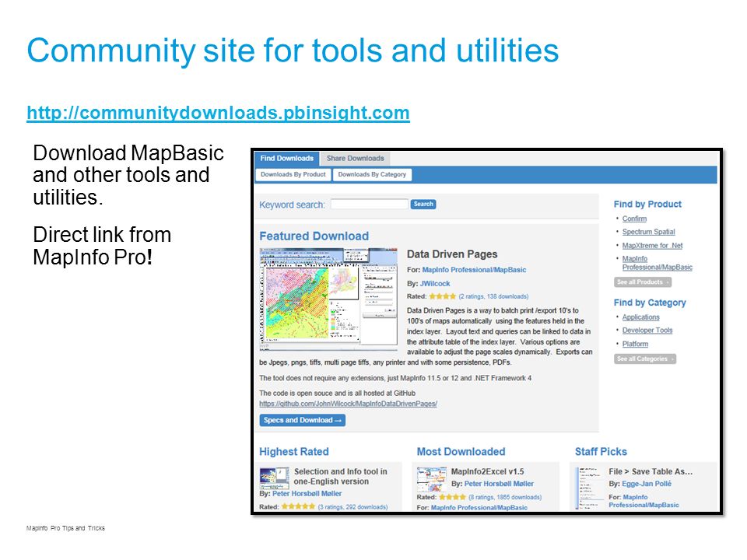
Task: Click the Highest Rated heading
Action: tap(294, 451)
